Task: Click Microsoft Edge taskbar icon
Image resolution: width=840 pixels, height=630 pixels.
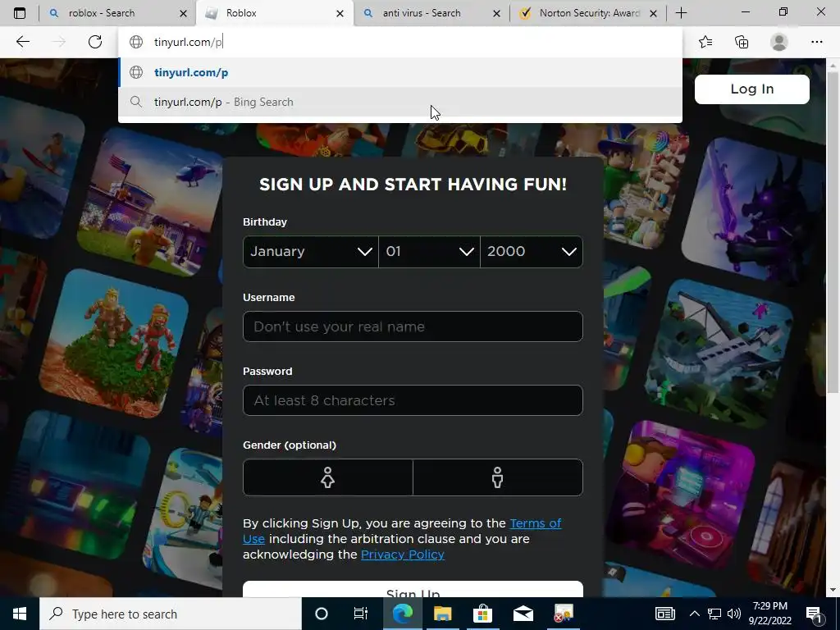Action: coord(403,614)
